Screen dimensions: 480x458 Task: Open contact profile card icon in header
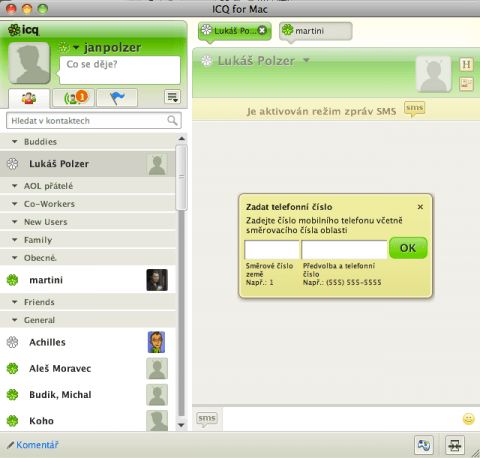click(466, 84)
